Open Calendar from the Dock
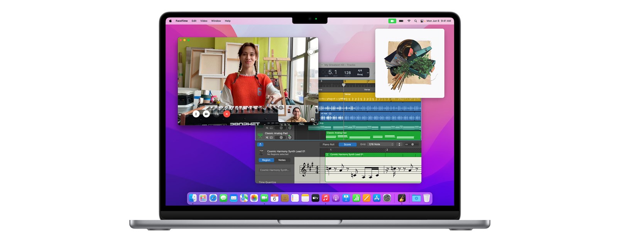The width and height of the screenshot is (644, 251). click(x=274, y=198)
